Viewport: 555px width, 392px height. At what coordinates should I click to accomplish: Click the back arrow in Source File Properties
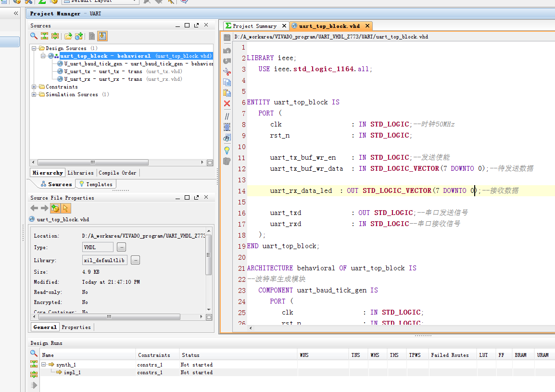tap(34, 208)
